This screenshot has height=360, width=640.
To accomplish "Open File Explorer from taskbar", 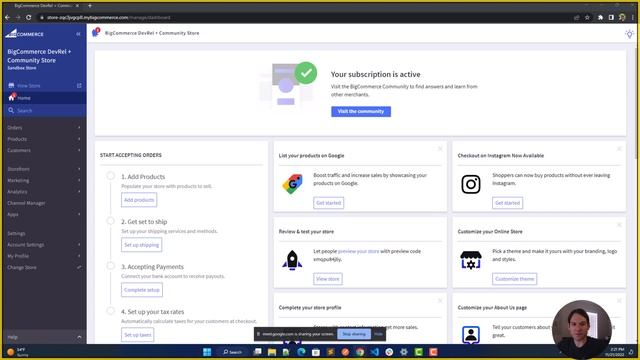I will point(272,352).
